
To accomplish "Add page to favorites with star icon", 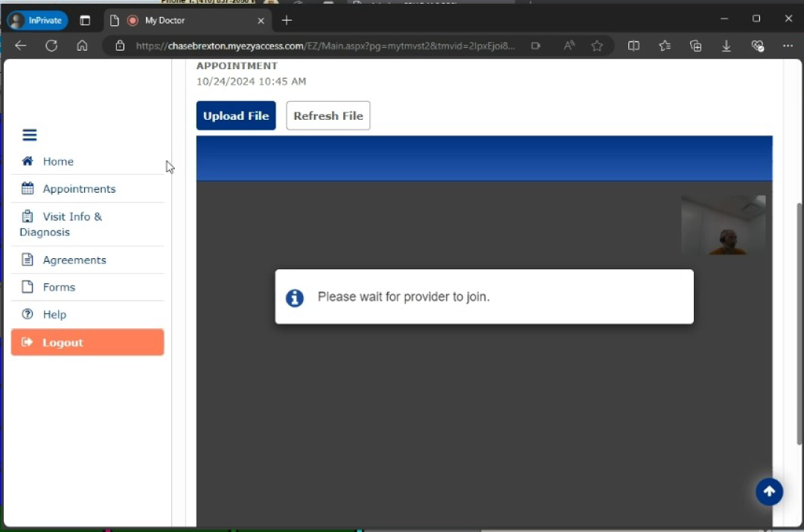I will [597, 46].
